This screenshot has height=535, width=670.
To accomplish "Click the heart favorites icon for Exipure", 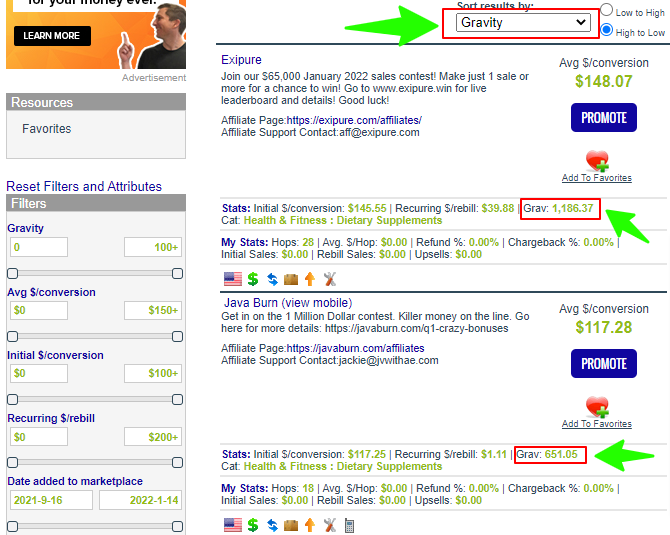I will (x=597, y=161).
